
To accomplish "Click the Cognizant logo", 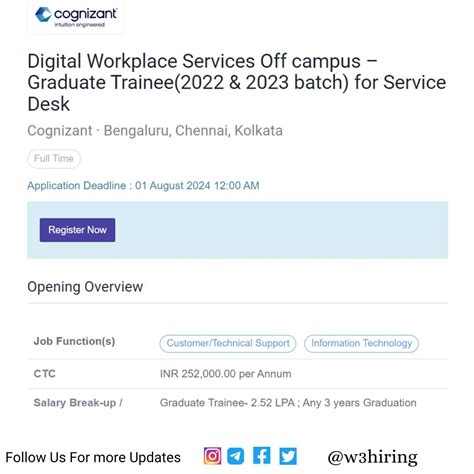I will 76,16.
